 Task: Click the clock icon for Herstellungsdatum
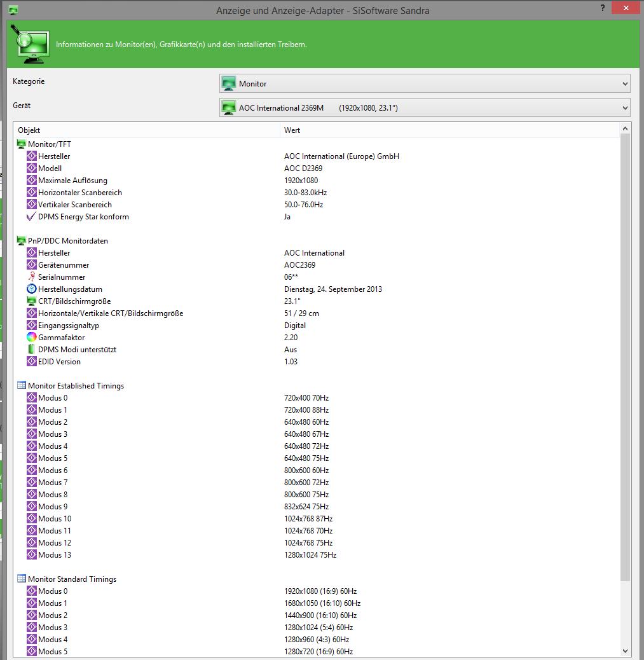[x=32, y=289]
